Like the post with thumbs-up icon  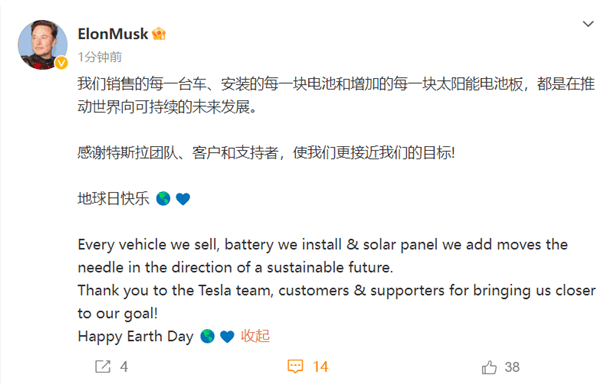coord(489,367)
